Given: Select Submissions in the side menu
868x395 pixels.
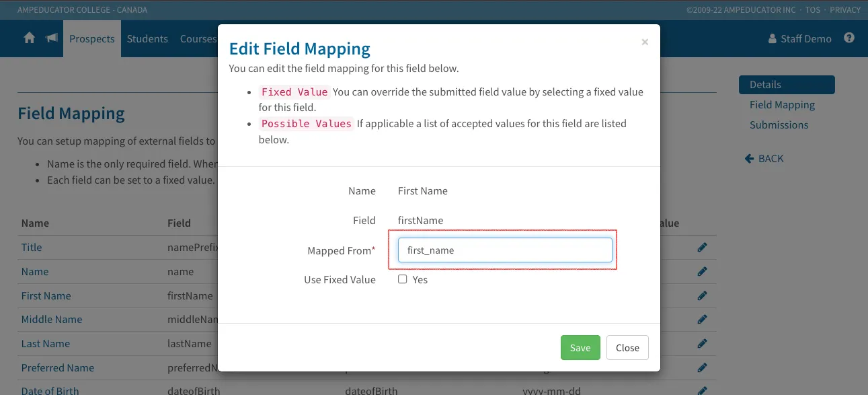Looking at the screenshot, I should click(x=779, y=125).
